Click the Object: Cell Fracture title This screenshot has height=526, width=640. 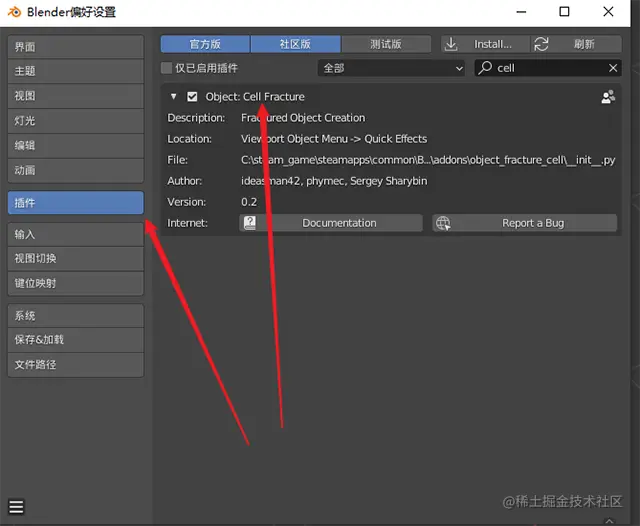point(255,97)
